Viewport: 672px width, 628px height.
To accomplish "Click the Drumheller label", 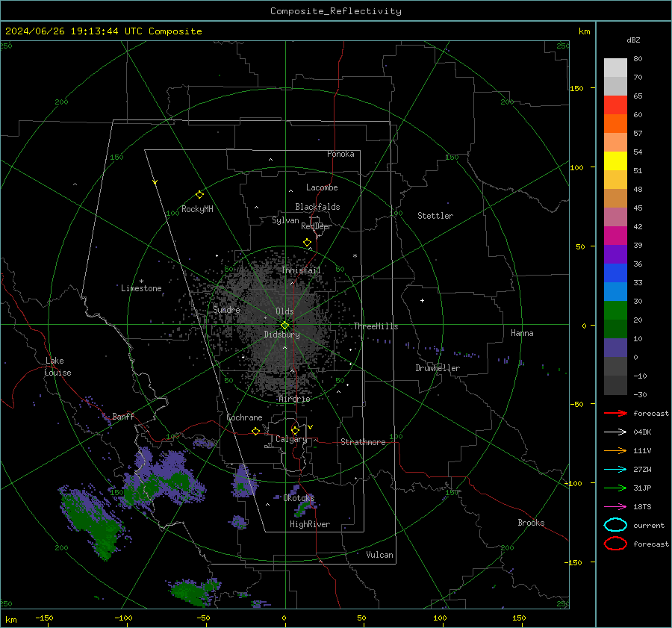I will click(438, 368).
